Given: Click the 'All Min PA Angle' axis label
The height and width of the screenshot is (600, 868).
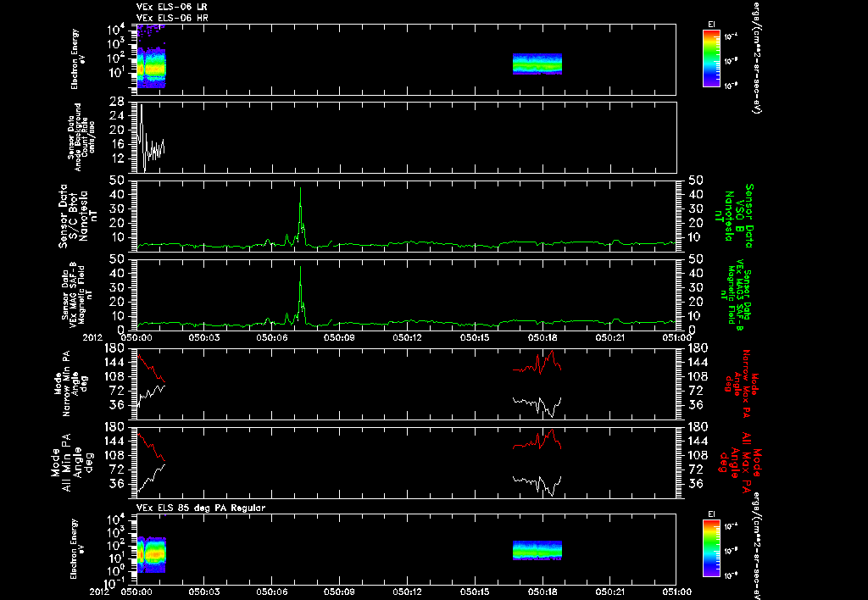Looking at the screenshot, I should click(71, 463).
